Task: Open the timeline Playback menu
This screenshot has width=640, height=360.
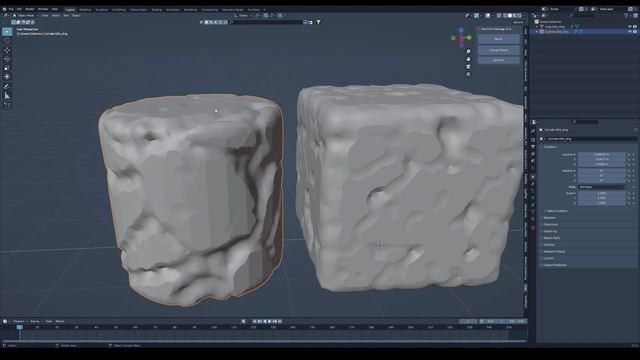Action: click(x=18, y=322)
